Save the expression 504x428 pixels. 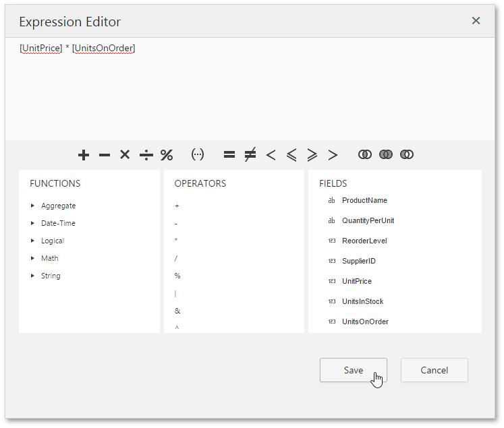[x=353, y=370]
